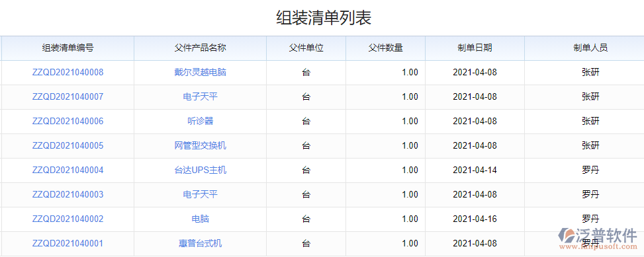Open assembly list ZZQD2021040005
The image size is (644, 257).
tap(68, 145)
